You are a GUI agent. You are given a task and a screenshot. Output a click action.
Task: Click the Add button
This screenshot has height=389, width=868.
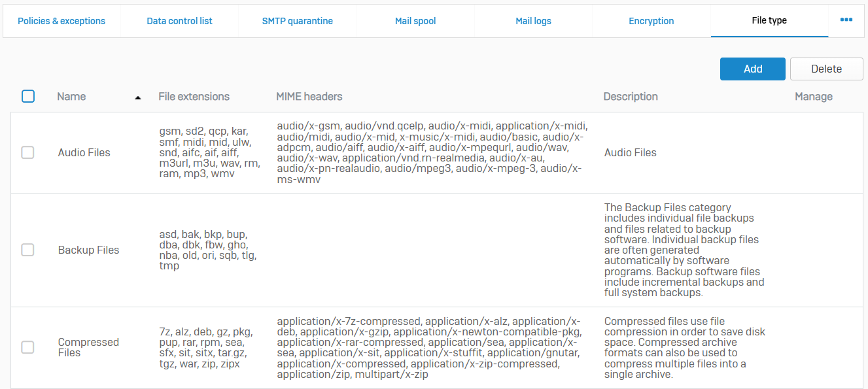752,69
